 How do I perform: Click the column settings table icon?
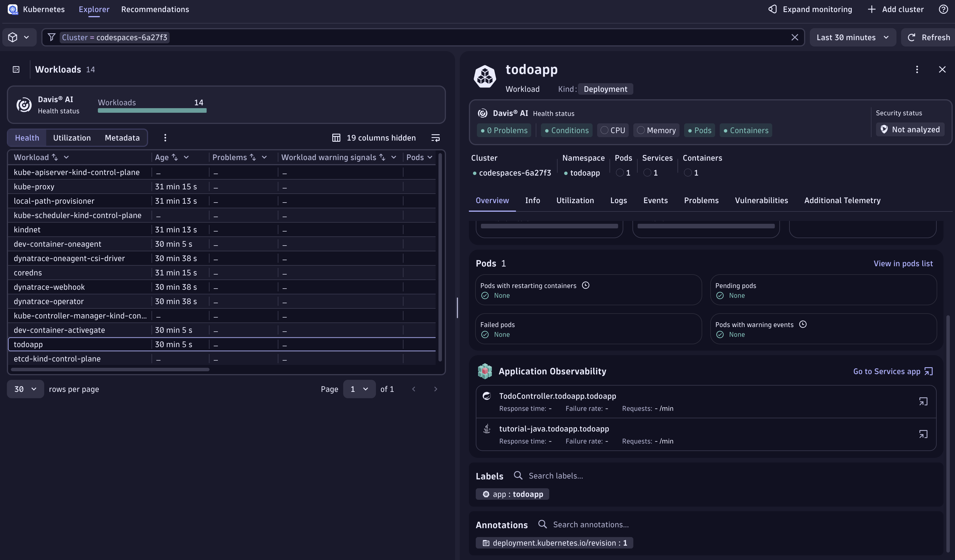click(336, 137)
